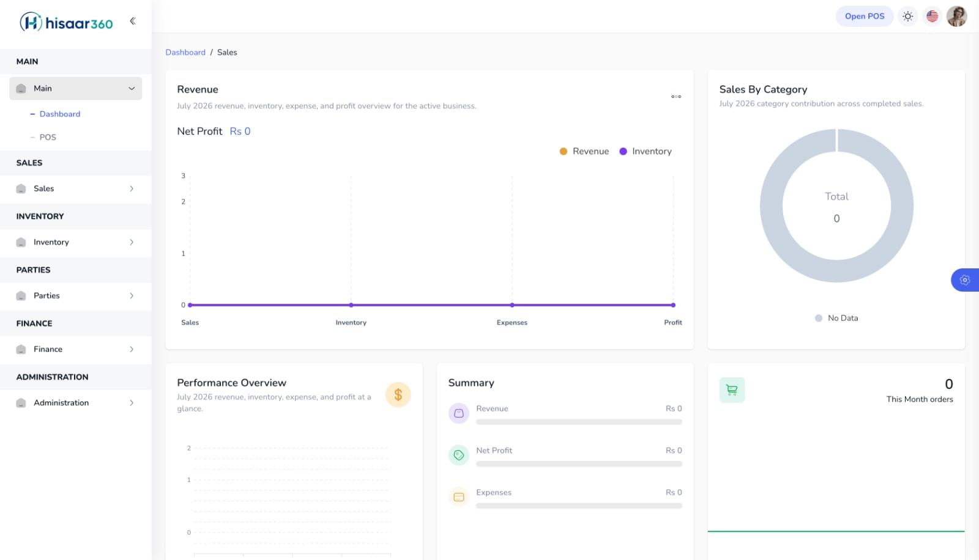Click Net Profit 'Rs 0' value

click(x=240, y=131)
